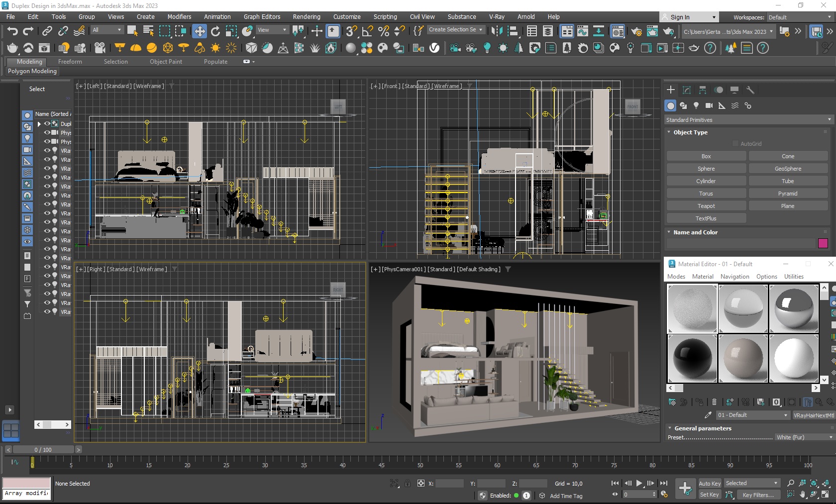Click the Undo arrow in main toolbar

click(12, 31)
